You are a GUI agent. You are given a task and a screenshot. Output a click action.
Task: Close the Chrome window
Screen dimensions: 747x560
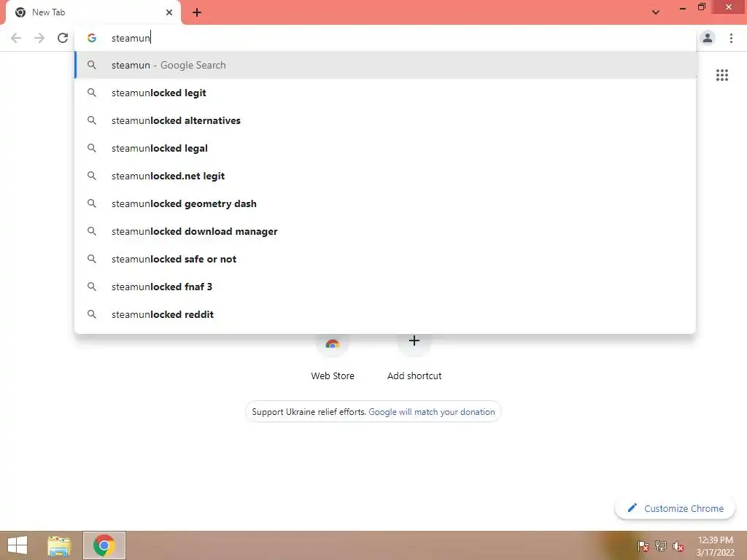[x=729, y=7]
